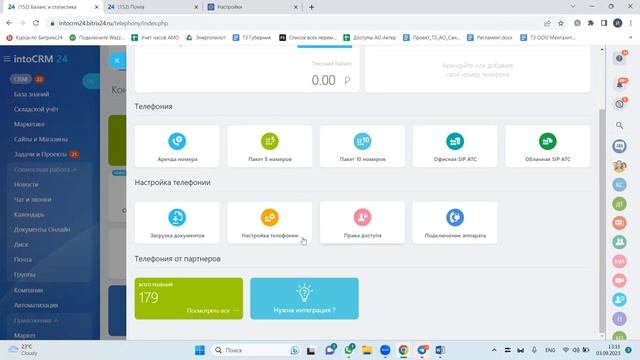Open CRM in left sidebar
640x360 pixels.
(x=20, y=79)
